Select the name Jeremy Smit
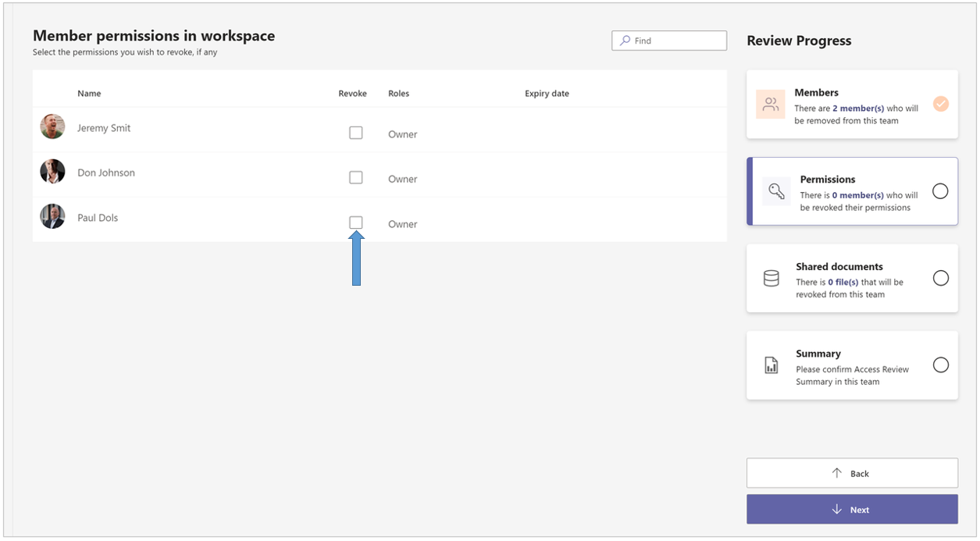 point(104,128)
